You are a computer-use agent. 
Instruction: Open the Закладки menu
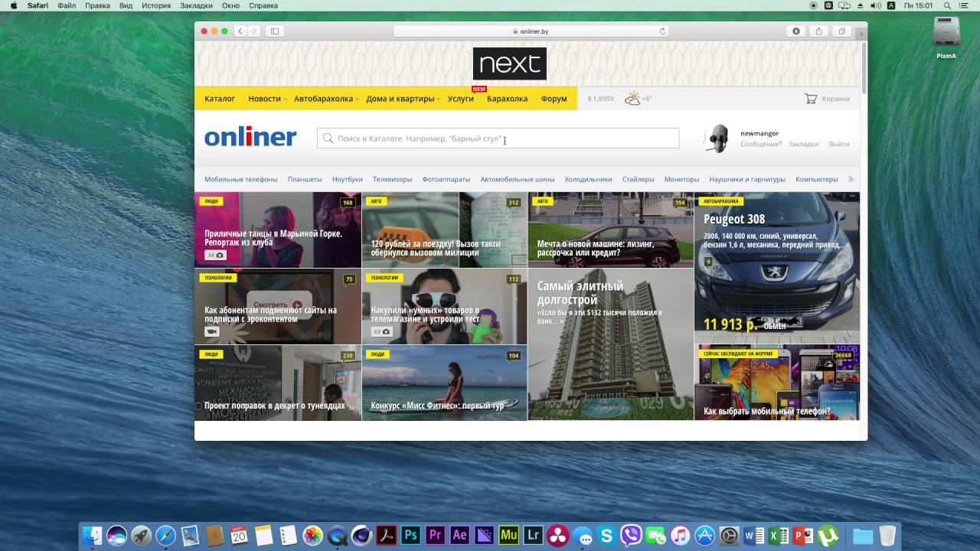click(196, 5)
